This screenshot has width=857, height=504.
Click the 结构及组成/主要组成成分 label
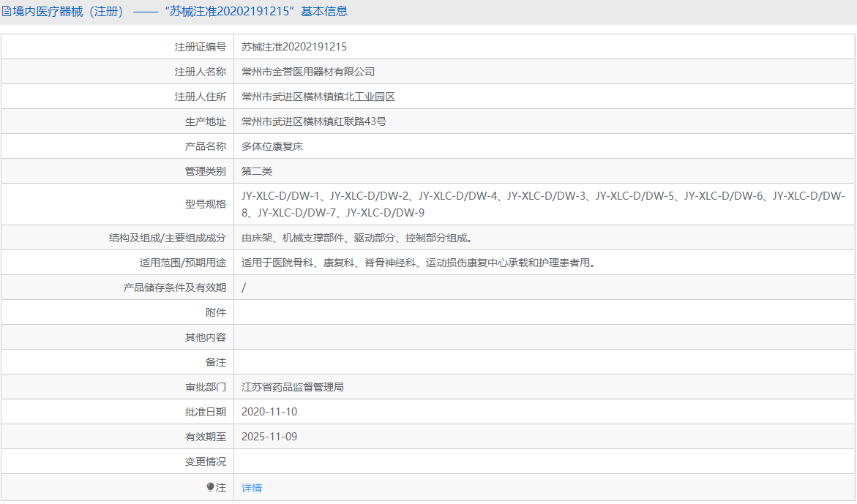pos(168,238)
